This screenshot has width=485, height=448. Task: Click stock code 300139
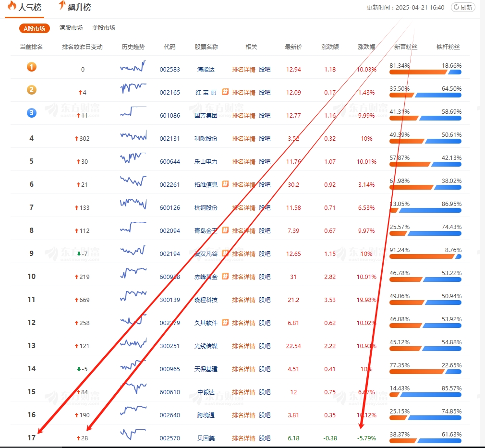pyautogui.click(x=170, y=300)
